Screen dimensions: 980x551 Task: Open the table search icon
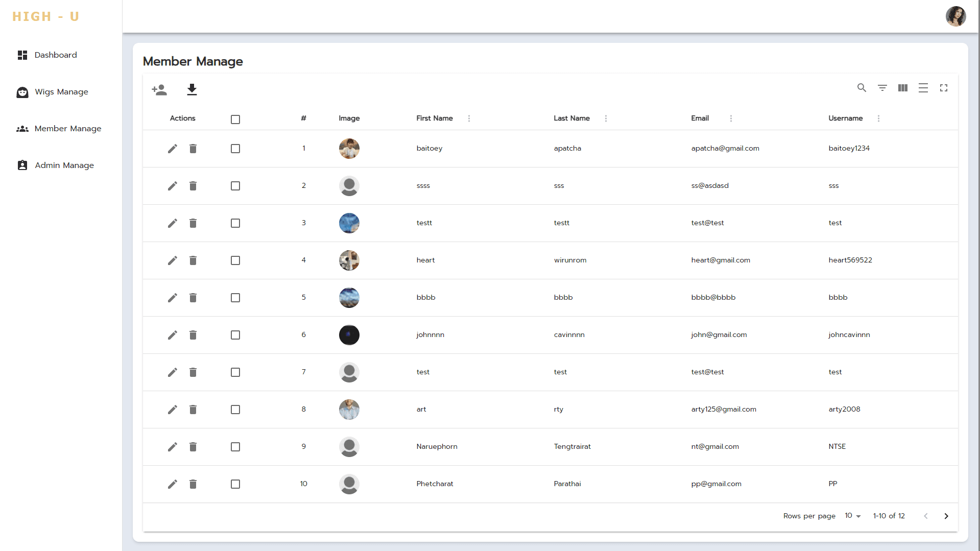862,88
